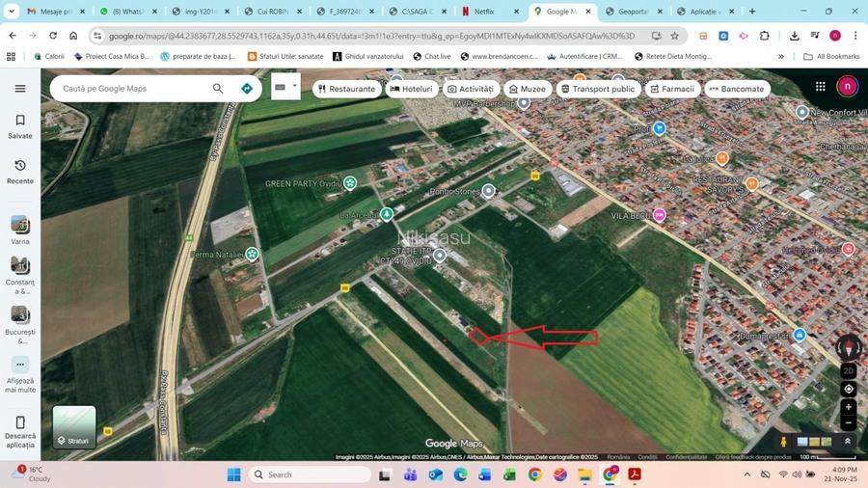Open Street View Pegman

tap(783, 442)
